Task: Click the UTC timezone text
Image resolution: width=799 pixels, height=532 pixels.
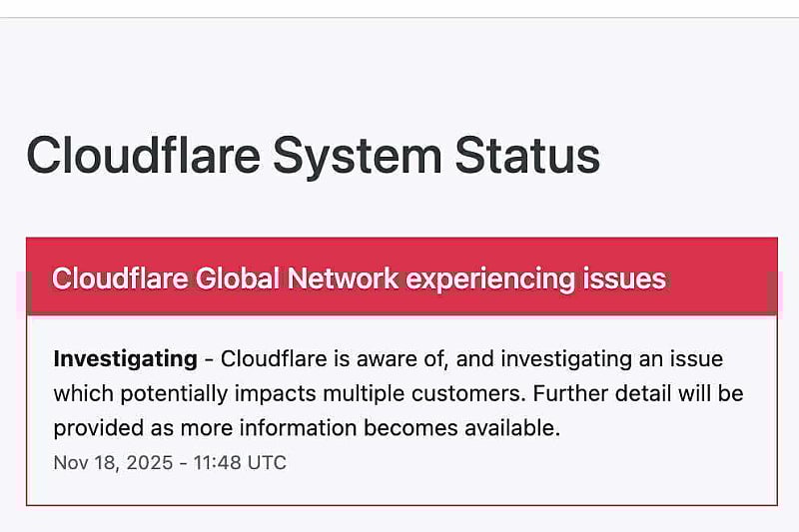Action: (x=266, y=463)
